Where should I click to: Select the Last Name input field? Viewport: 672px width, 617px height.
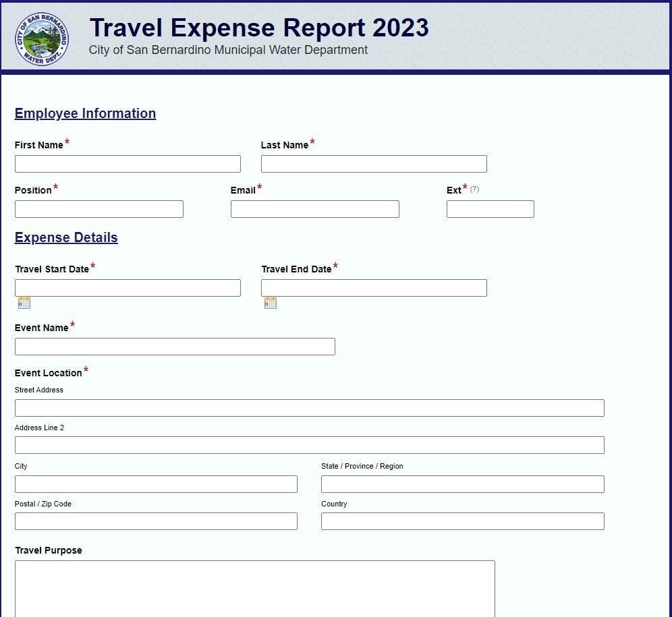(x=374, y=163)
